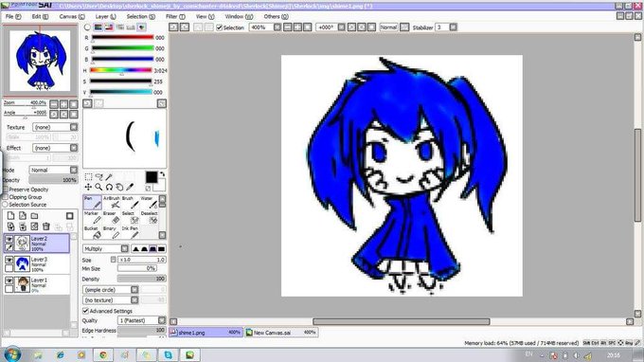Choose the rectangular selection tool
644x362 pixels.
[x=88, y=176]
